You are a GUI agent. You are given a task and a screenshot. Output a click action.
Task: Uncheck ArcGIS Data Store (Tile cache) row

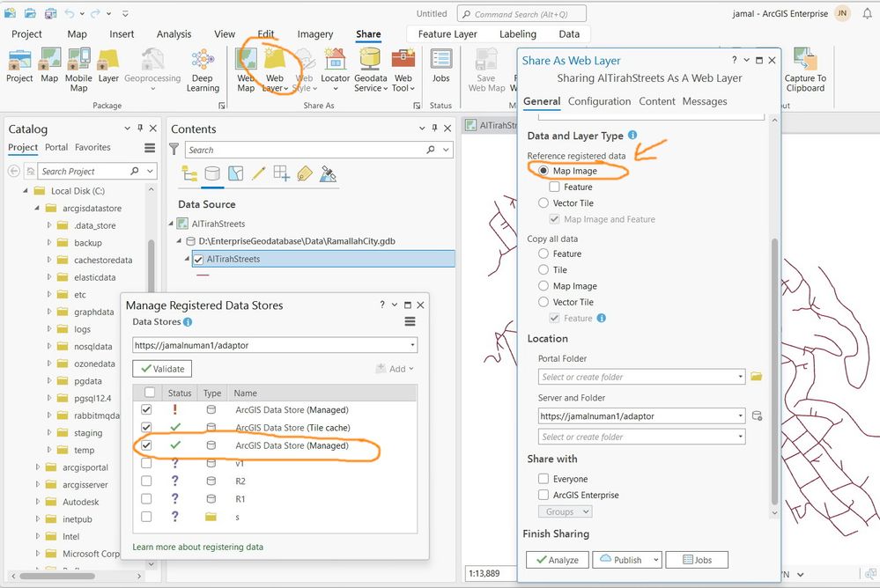146,428
